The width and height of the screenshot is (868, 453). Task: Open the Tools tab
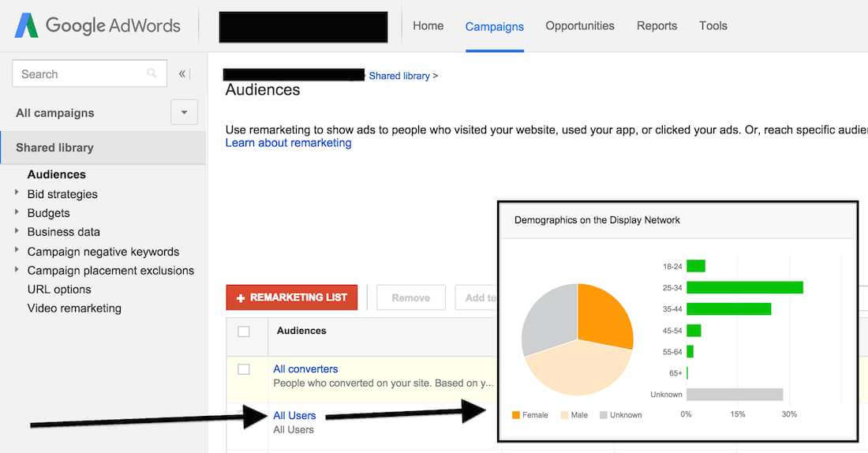(x=713, y=26)
